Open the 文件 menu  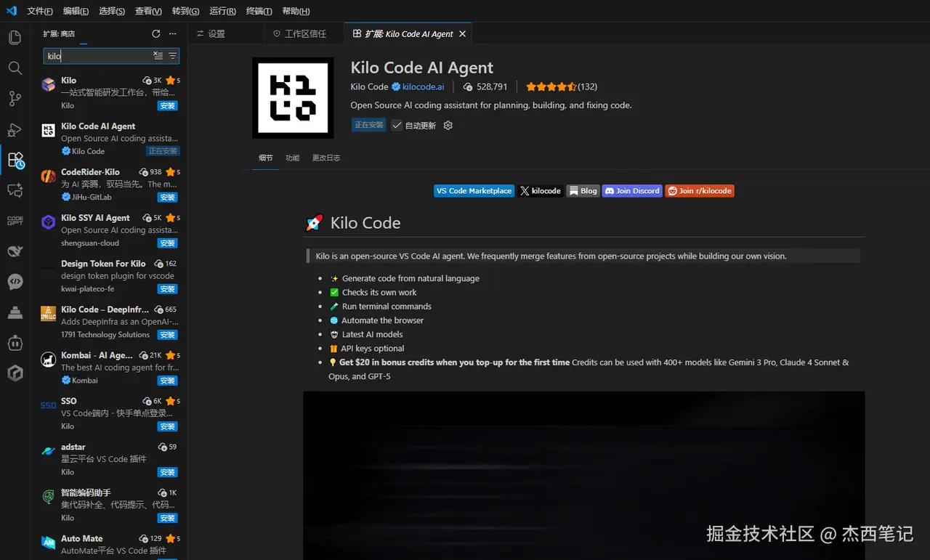(x=40, y=11)
